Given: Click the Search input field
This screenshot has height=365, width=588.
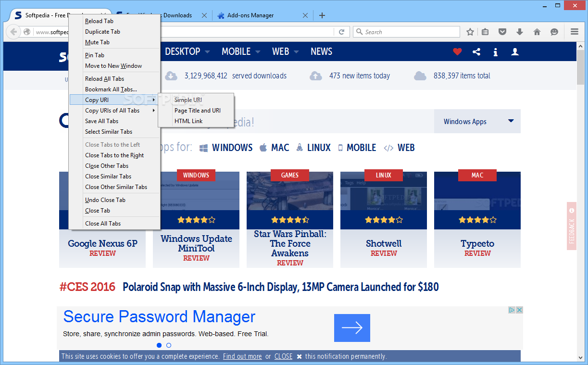Looking at the screenshot, I should [x=407, y=32].
